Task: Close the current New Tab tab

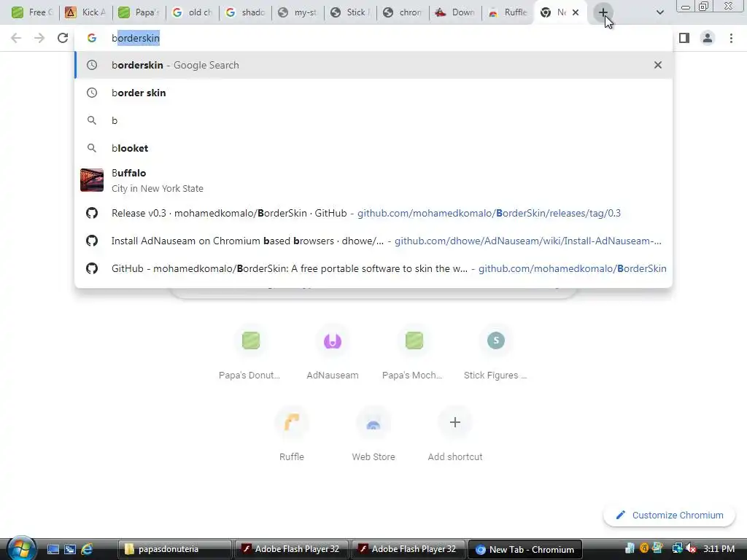Action: [576, 12]
